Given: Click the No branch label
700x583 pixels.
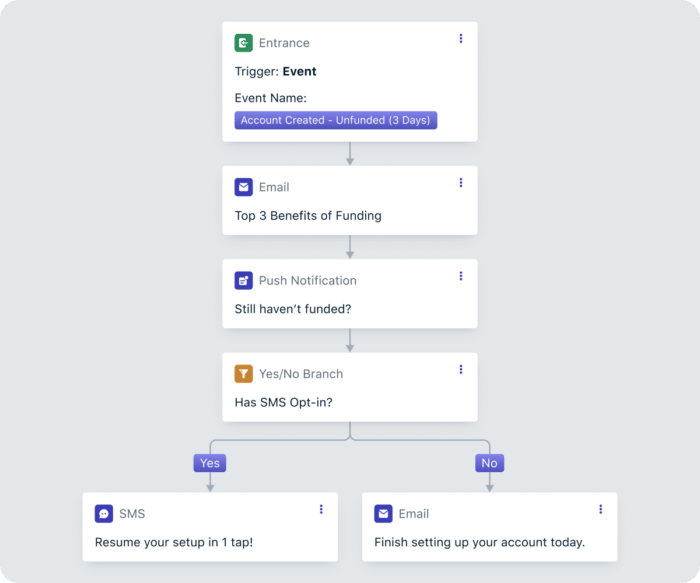Looking at the screenshot, I should (x=489, y=463).
